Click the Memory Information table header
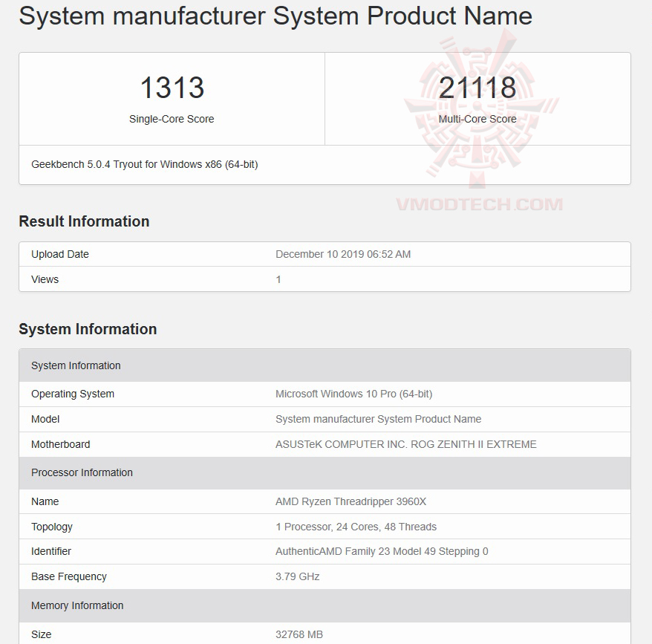 point(325,605)
